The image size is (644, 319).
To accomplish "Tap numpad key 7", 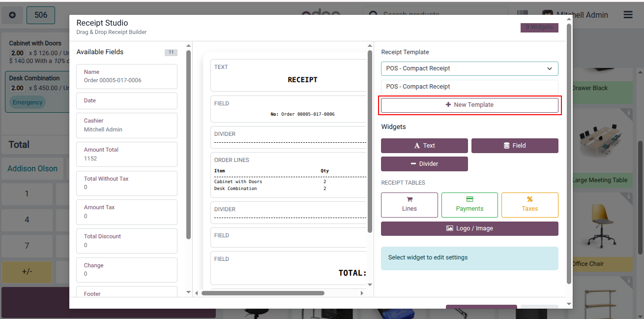I will pos(27,246).
